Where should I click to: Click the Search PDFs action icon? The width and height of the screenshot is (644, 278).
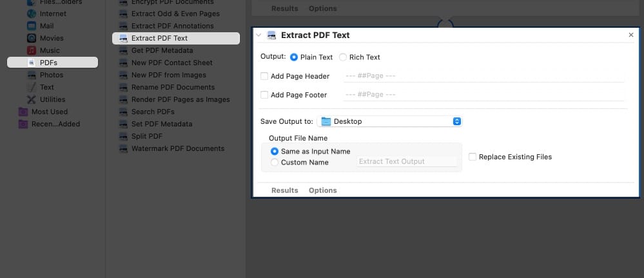click(123, 112)
